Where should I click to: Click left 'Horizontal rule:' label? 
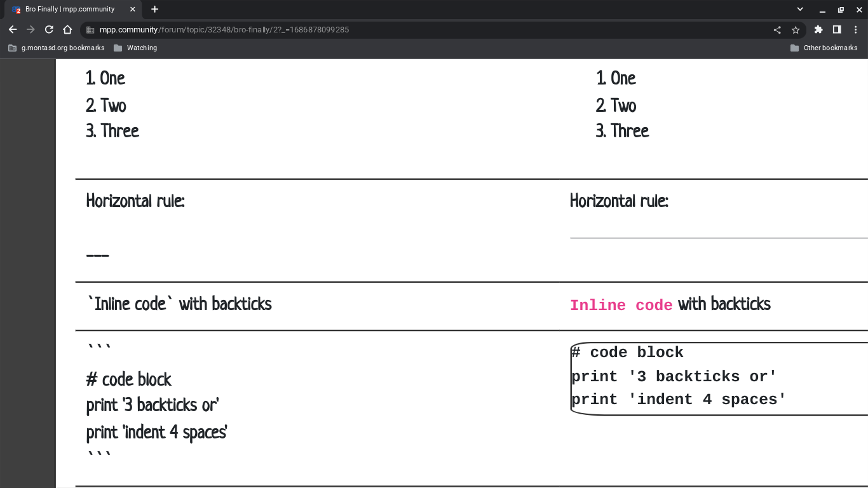pyautogui.click(x=135, y=201)
